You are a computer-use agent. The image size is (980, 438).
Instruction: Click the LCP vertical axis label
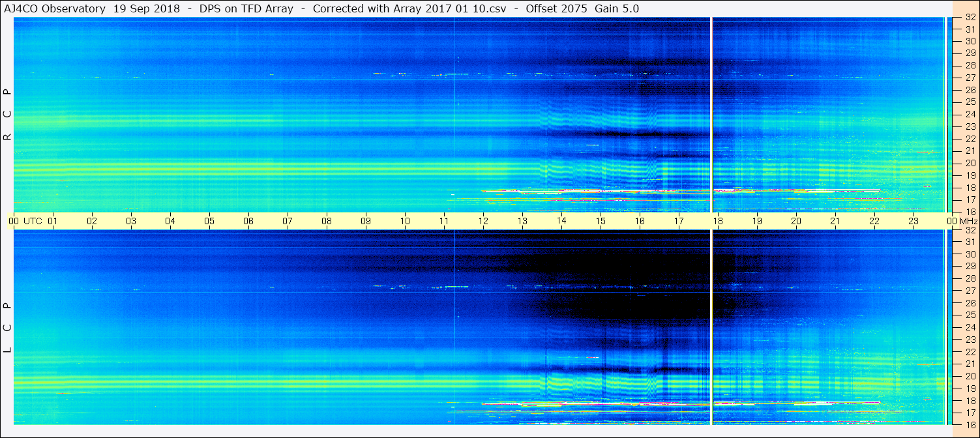coord(8,328)
